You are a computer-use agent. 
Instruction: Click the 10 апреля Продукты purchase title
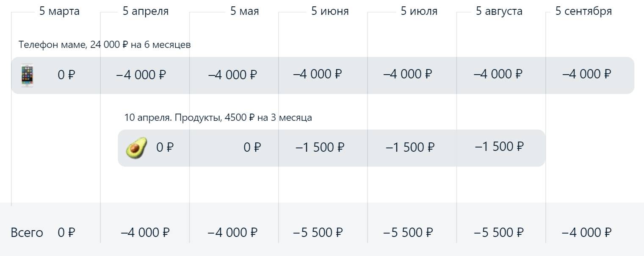pos(218,117)
